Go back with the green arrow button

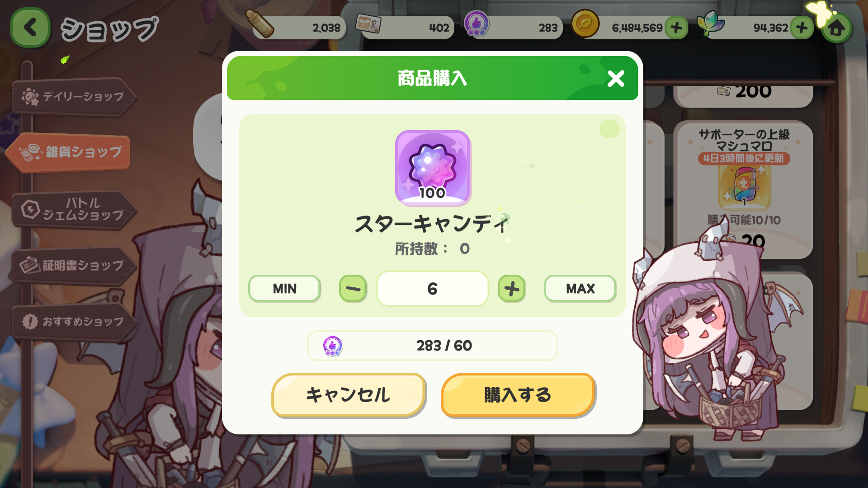coord(30,28)
